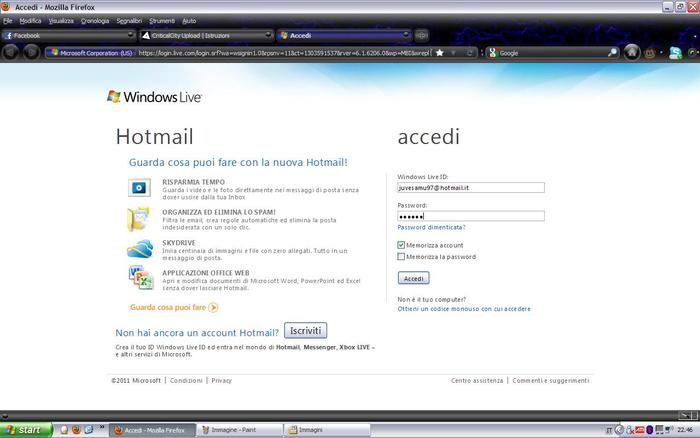Click the third quick launch icon

[88, 430]
